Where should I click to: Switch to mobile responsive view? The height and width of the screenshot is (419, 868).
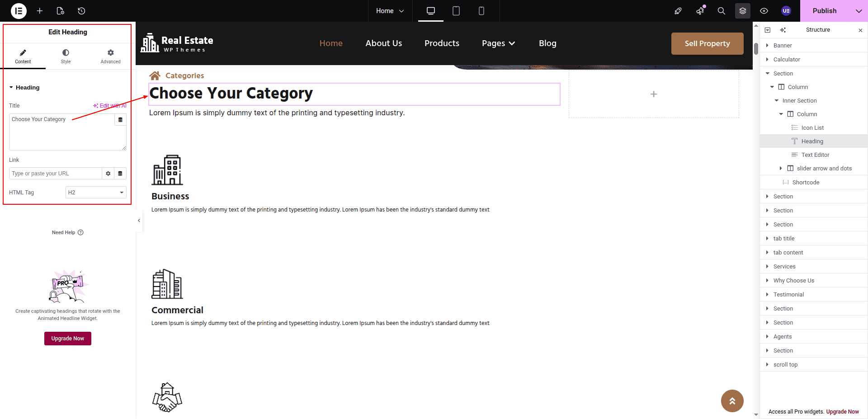tap(481, 11)
